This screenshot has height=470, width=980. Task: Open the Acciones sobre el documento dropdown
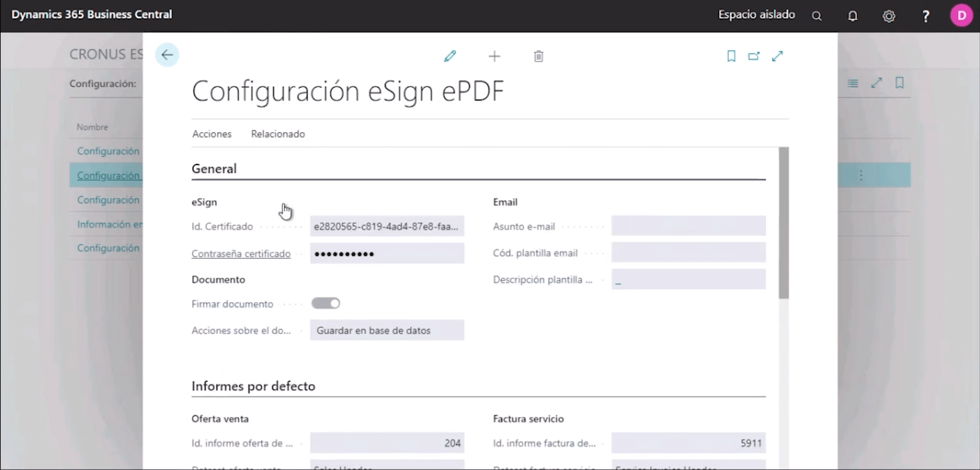coord(387,330)
